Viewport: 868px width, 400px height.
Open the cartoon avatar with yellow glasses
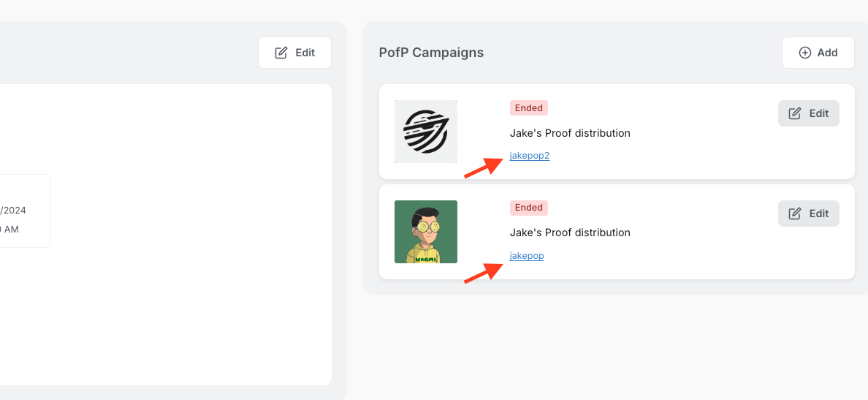click(x=426, y=232)
